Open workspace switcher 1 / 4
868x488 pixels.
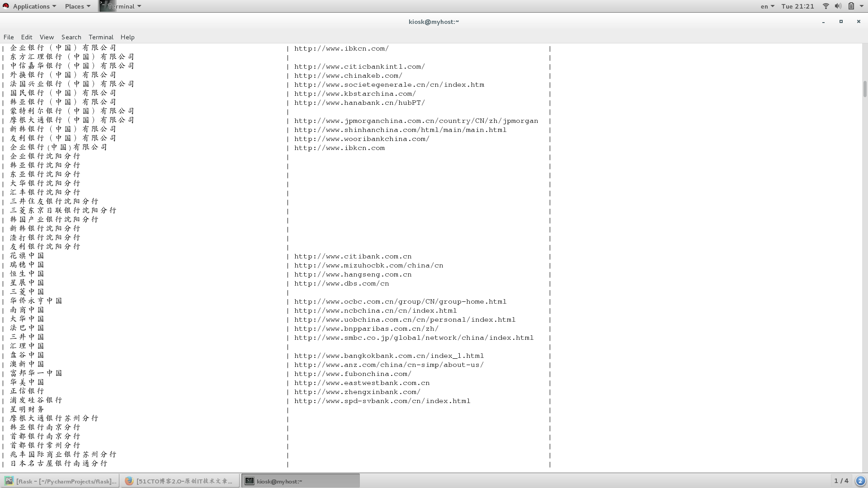click(841, 481)
